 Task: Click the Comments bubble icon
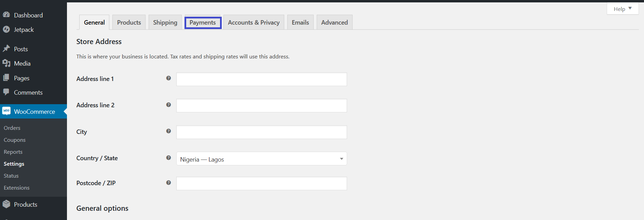coord(6,92)
